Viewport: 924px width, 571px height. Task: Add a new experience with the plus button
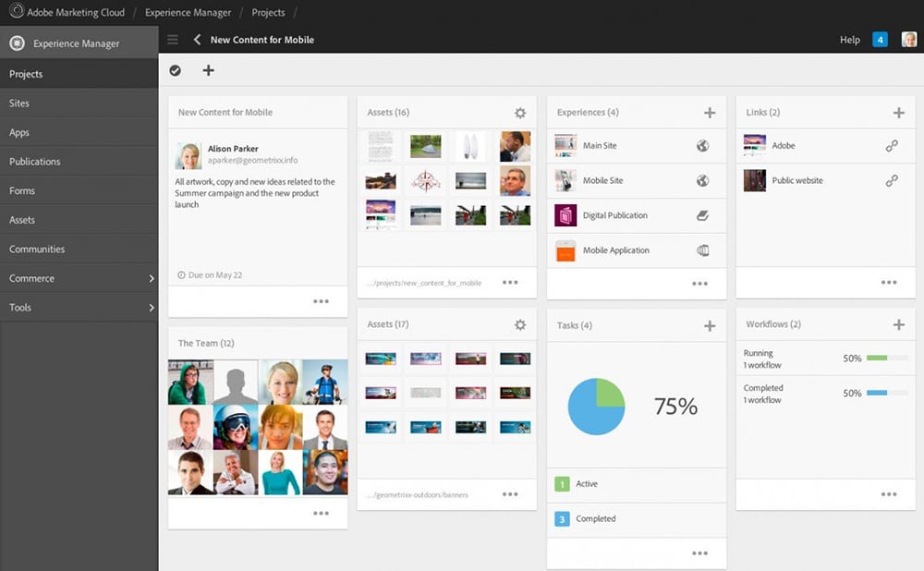point(711,112)
